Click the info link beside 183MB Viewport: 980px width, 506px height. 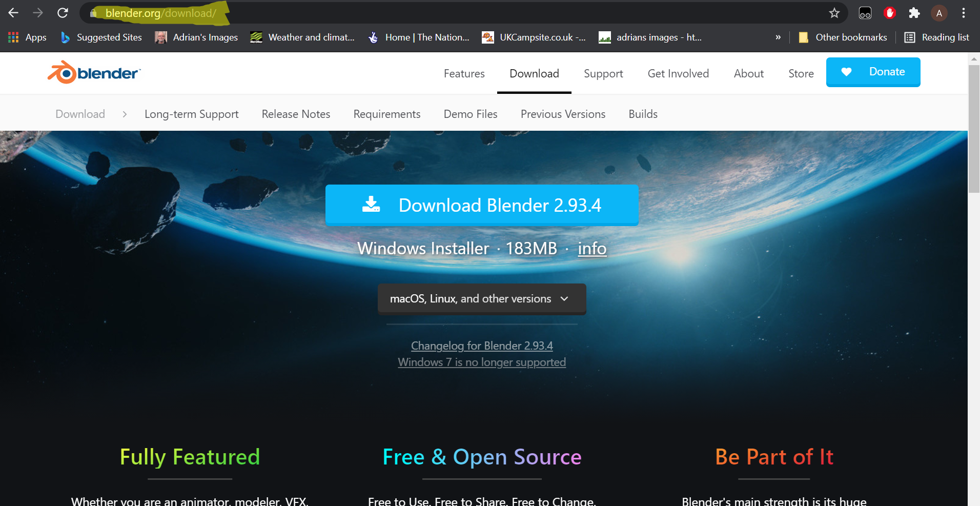coord(592,249)
